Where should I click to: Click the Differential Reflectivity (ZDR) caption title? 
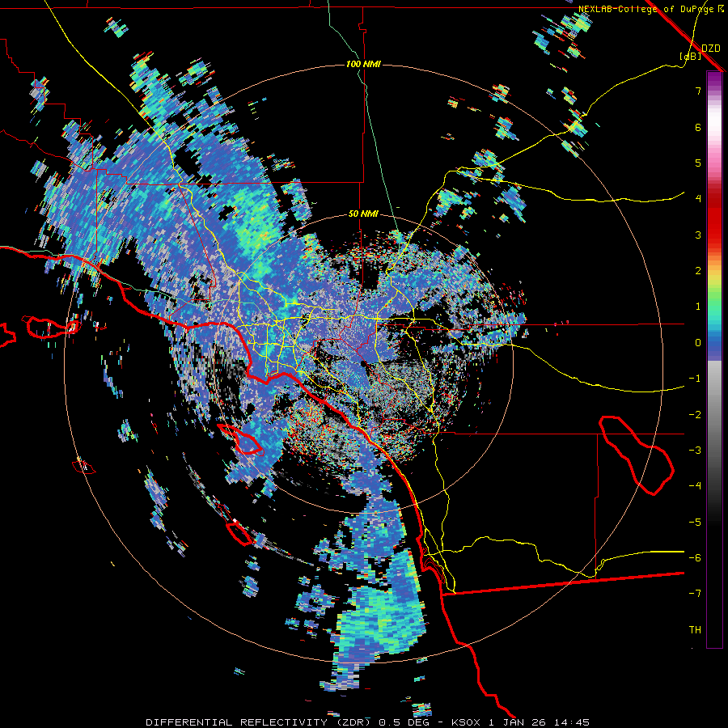[258, 722]
